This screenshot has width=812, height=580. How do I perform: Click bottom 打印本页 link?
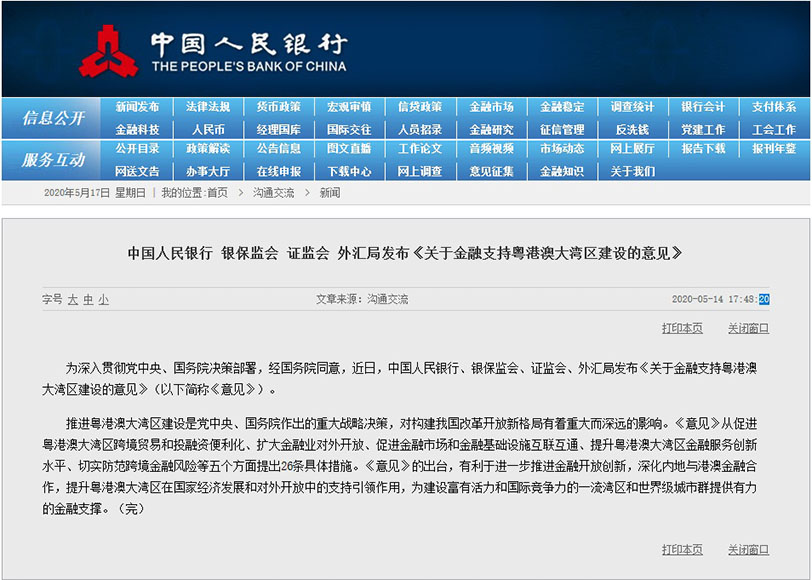(682, 549)
